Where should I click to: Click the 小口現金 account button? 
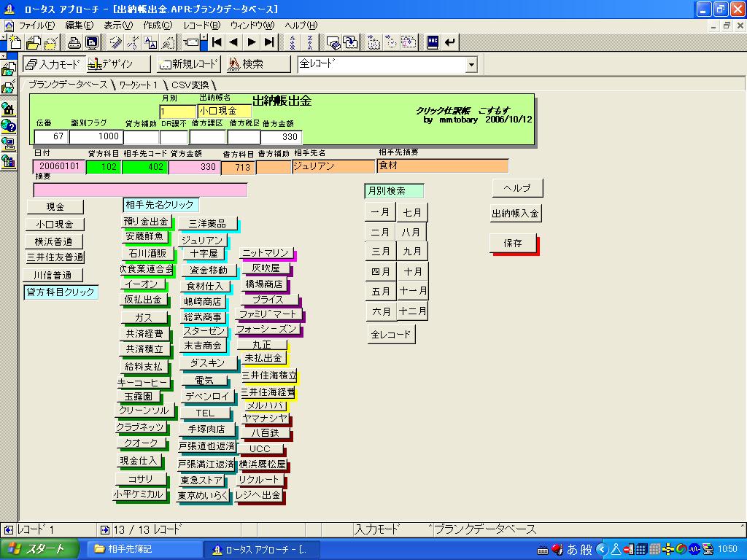pos(55,225)
